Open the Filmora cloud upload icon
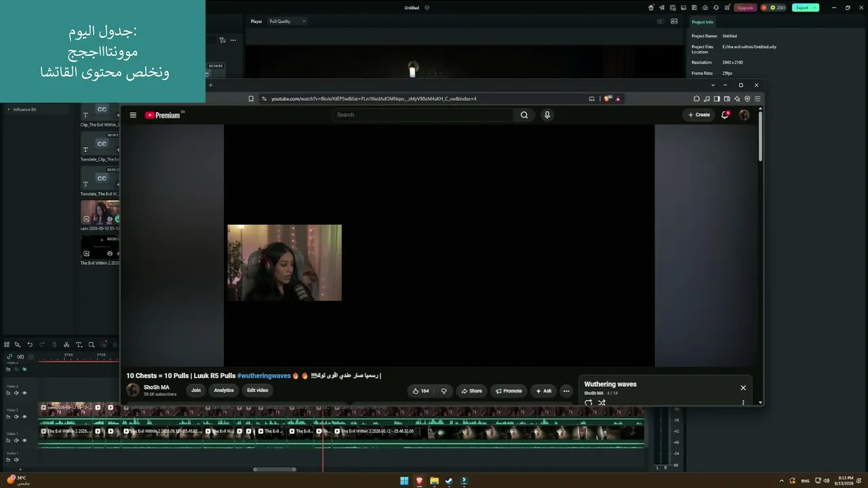This screenshot has width=868, height=488. (x=706, y=7)
